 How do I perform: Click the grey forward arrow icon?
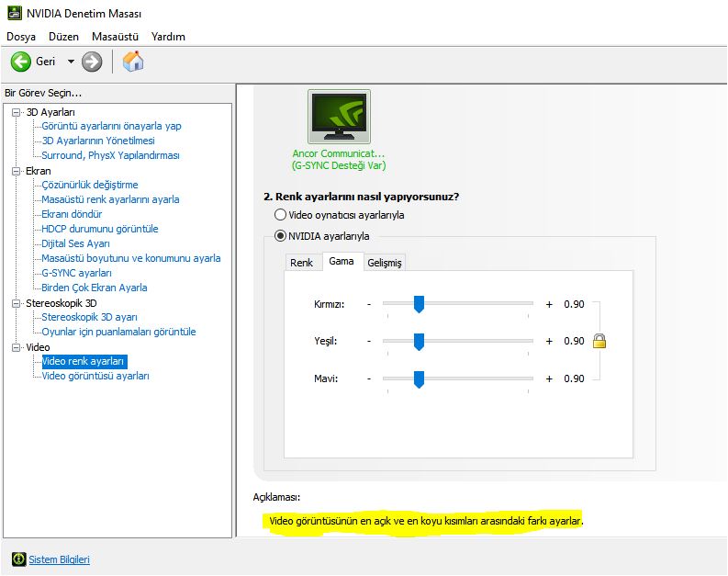92,62
